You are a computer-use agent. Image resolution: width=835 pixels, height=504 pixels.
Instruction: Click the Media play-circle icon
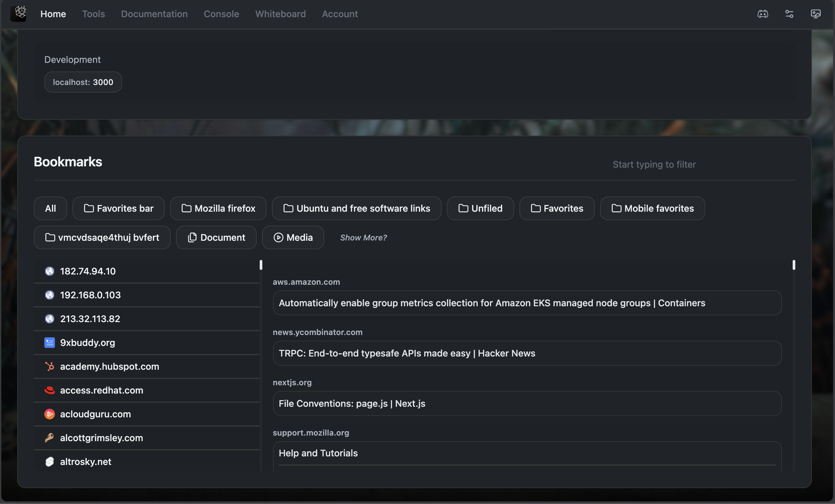[x=278, y=237]
